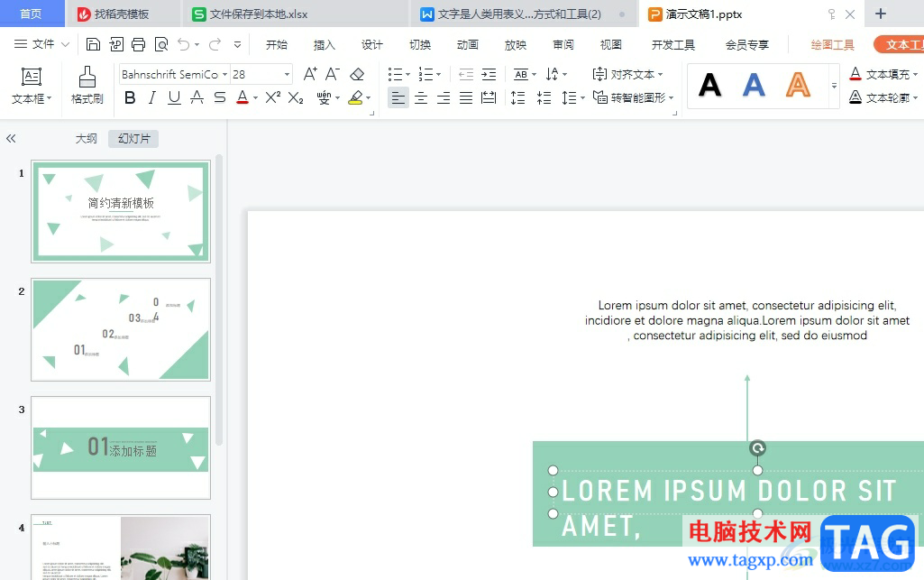The image size is (924, 580).
Task: Open font name dropdown Bahnschrift SemiCo
Action: tap(224, 74)
